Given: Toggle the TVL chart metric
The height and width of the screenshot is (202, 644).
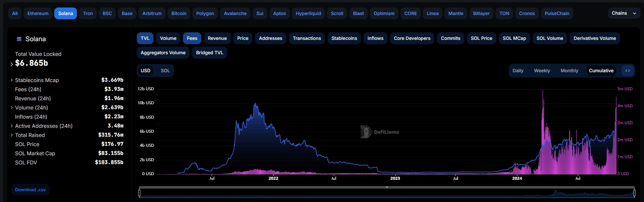Looking at the screenshot, I should tap(145, 38).
